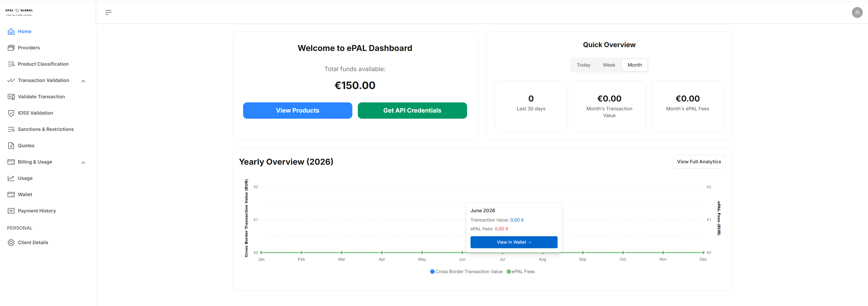Screen dimensions: 868x306
Task: Click the Yearly Overview (2026) heading
Action: (286, 162)
